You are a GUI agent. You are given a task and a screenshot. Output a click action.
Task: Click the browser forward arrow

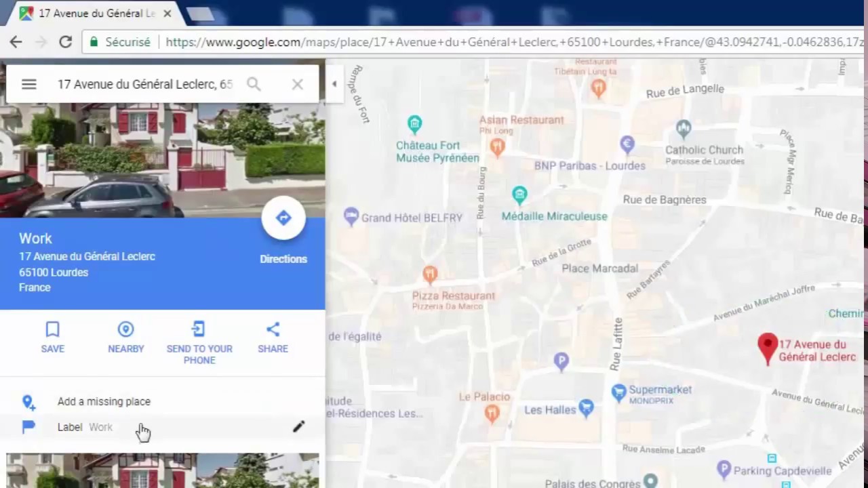[41, 42]
